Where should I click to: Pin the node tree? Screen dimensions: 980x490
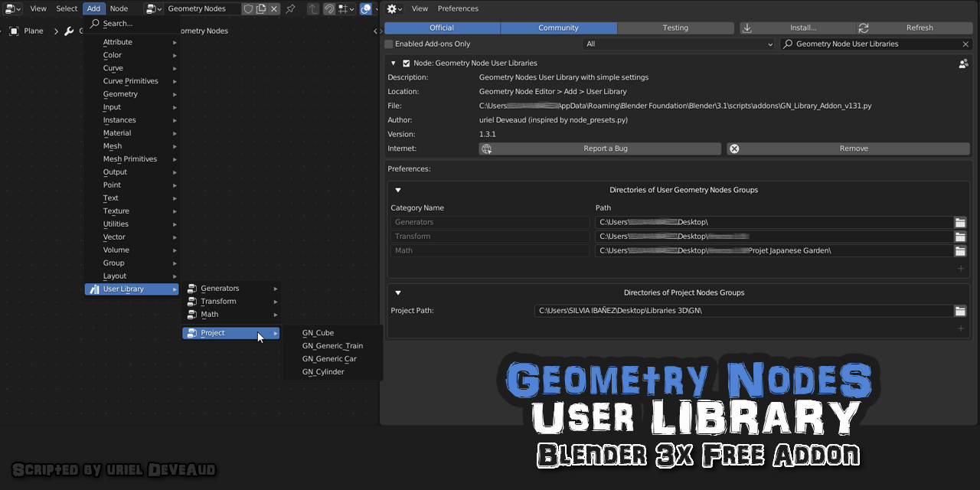coord(290,8)
